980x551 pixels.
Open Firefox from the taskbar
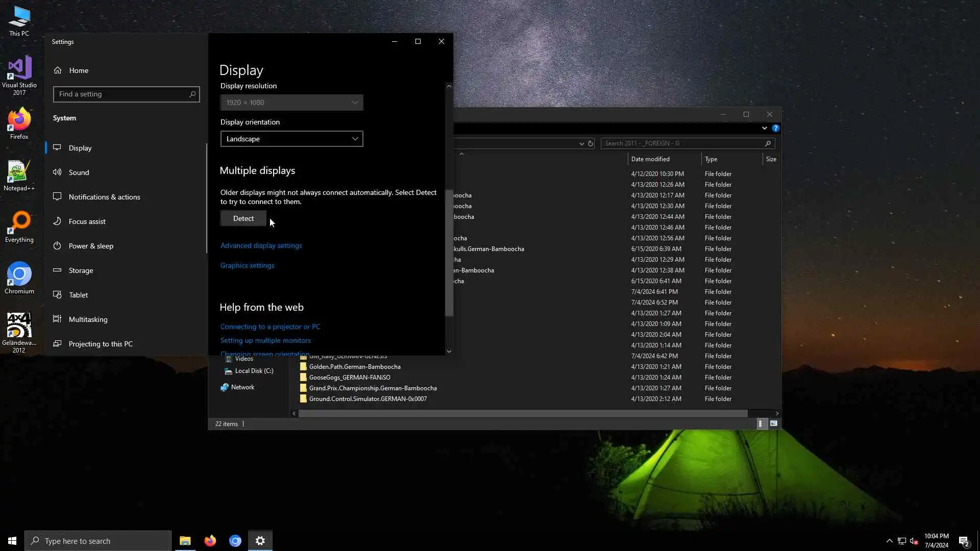[x=210, y=541]
